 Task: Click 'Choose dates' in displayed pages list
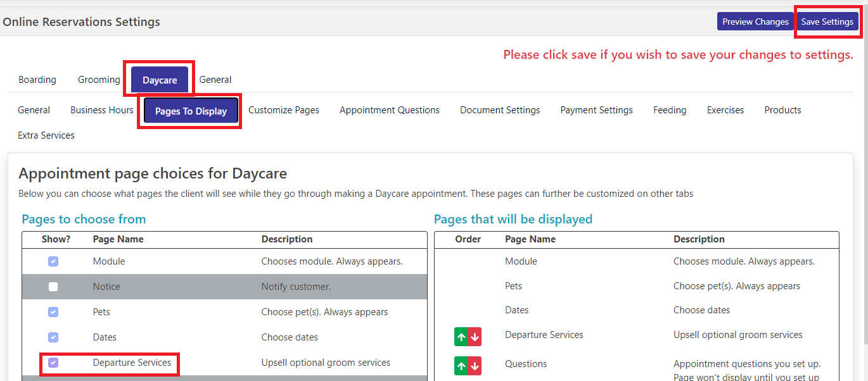pos(701,310)
